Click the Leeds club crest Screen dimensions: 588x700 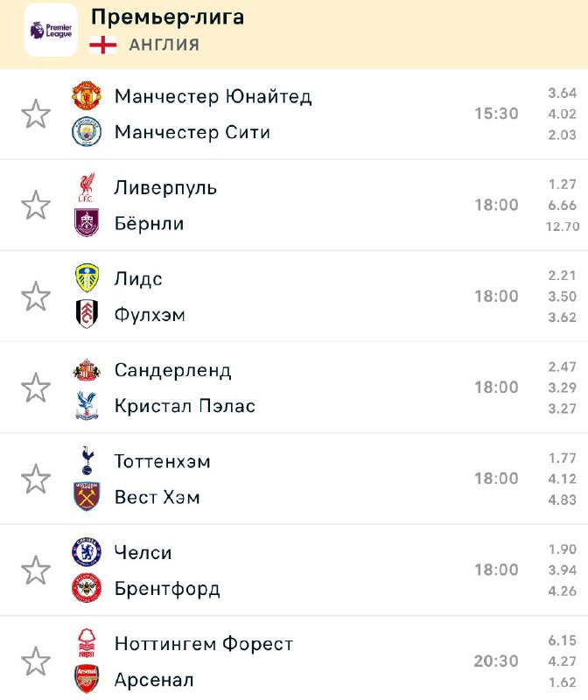tap(87, 278)
